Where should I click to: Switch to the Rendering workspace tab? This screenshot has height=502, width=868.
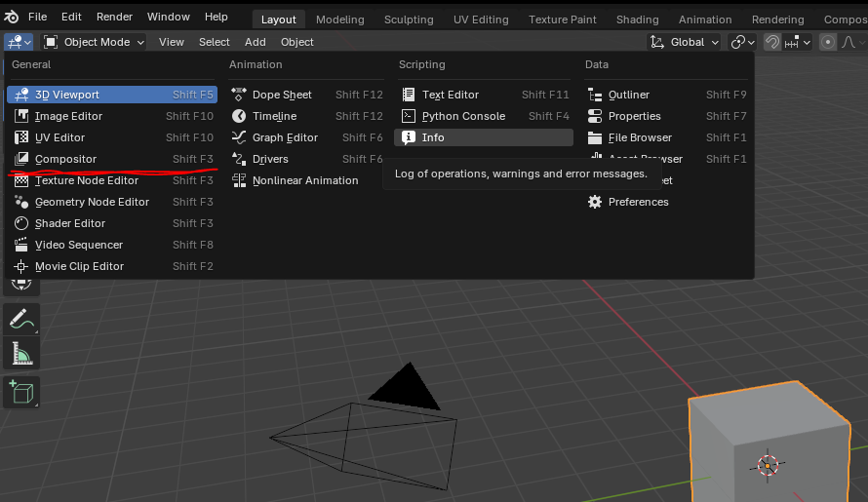click(x=777, y=19)
